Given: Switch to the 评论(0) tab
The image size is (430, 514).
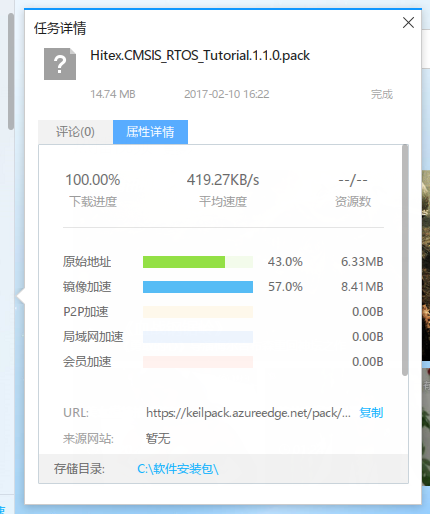Looking at the screenshot, I should (x=75, y=132).
